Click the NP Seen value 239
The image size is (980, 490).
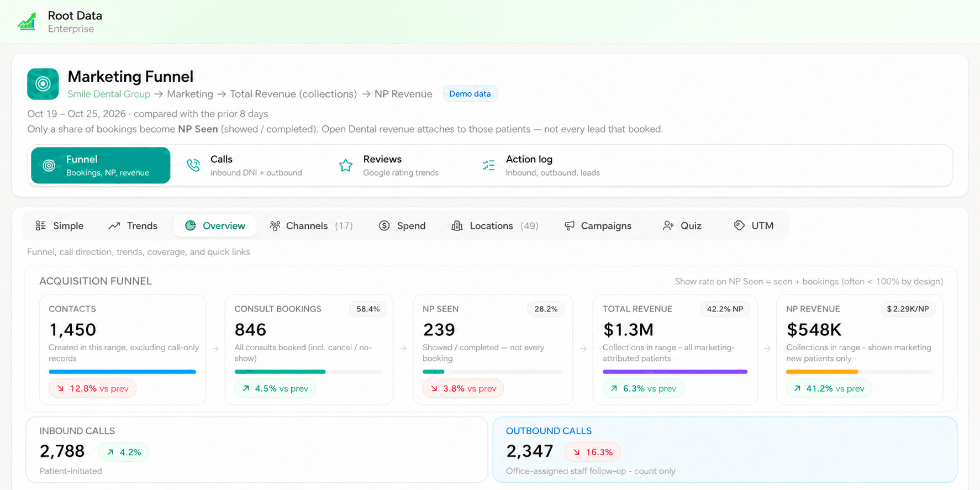pos(439,330)
